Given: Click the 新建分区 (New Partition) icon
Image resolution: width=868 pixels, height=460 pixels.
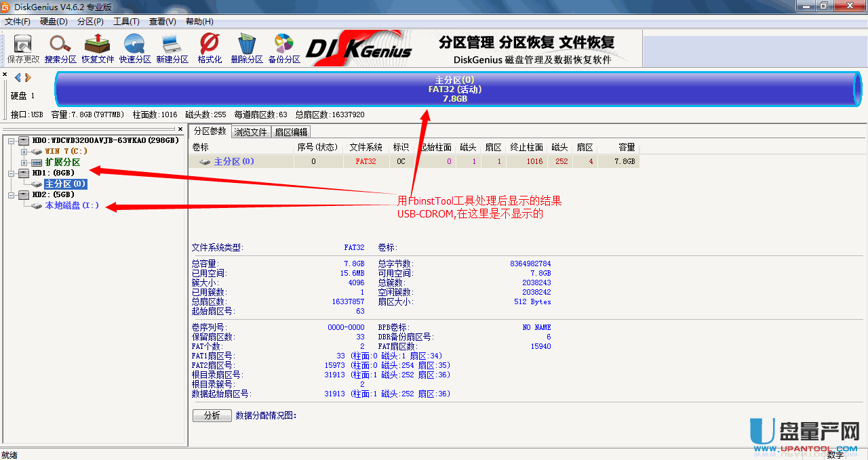Looking at the screenshot, I should [172, 49].
